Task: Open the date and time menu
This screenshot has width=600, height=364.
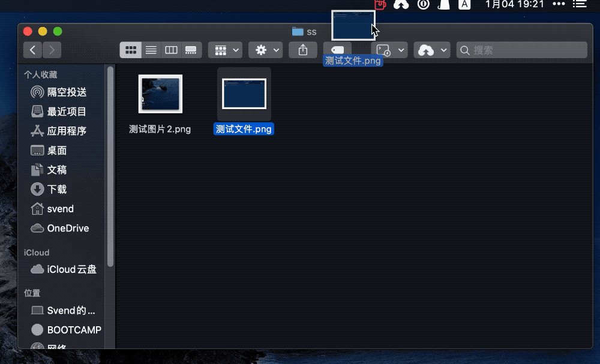Action: tap(515, 4)
